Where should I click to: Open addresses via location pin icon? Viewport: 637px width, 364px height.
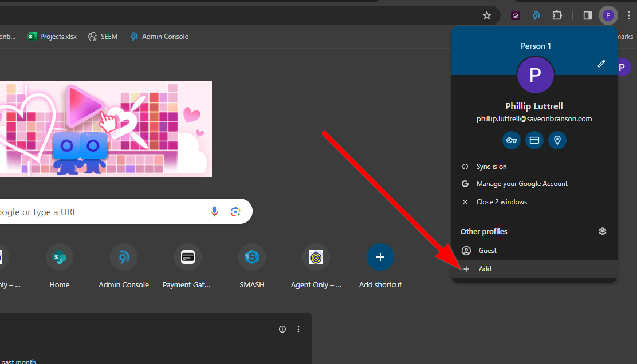(x=557, y=140)
